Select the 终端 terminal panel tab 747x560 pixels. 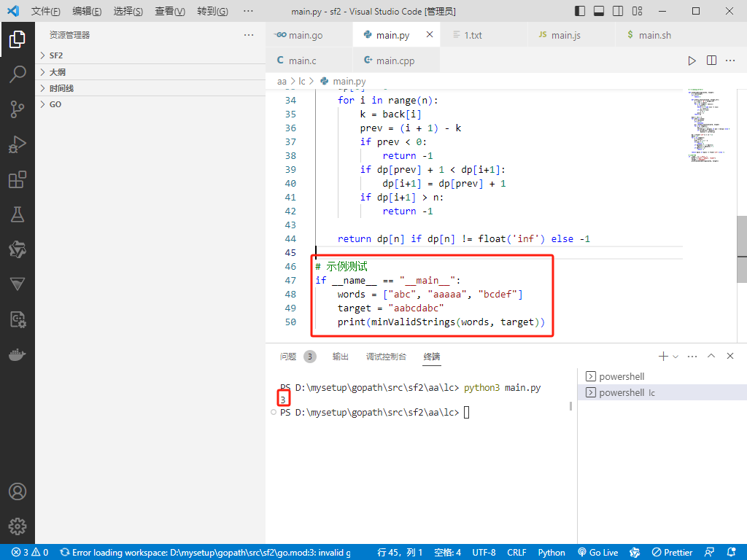(432, 356)
